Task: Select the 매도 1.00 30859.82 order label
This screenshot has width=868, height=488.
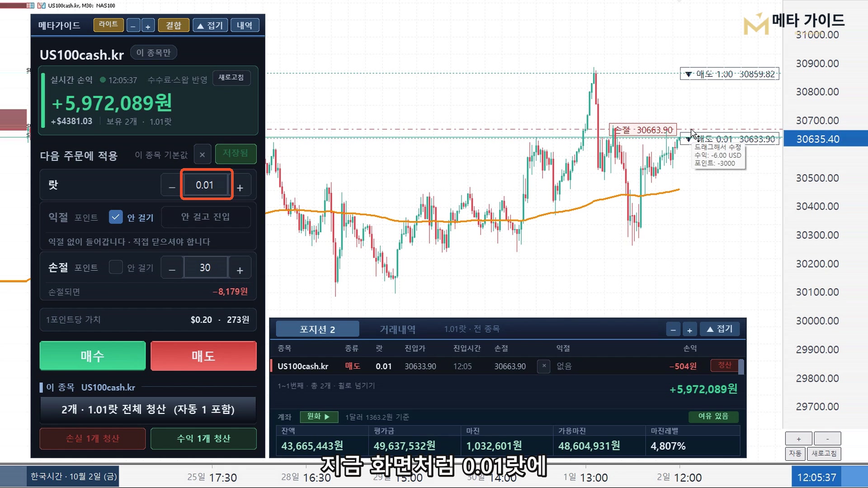Action: pyautogui.click(x=730, y=74)
